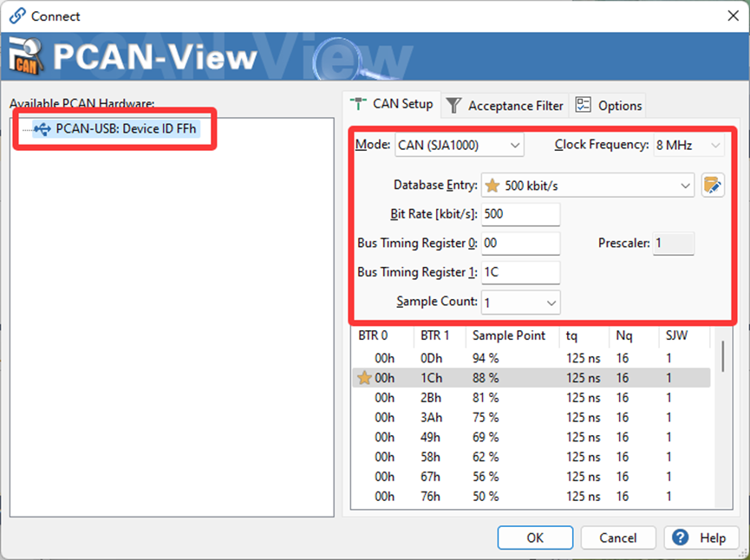Select the row with sample point 56 %

click(x=532, y=477)
